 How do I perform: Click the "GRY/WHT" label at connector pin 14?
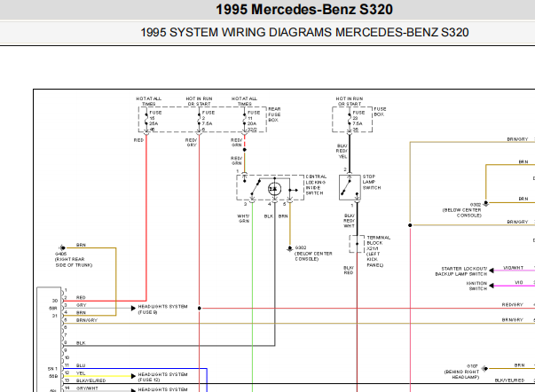(87, 388)
